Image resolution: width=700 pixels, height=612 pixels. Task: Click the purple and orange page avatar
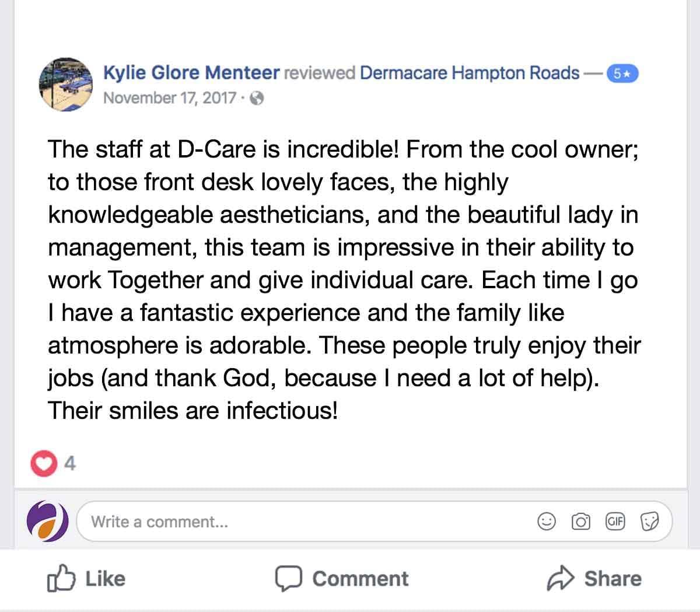click(x=48, y=521)
